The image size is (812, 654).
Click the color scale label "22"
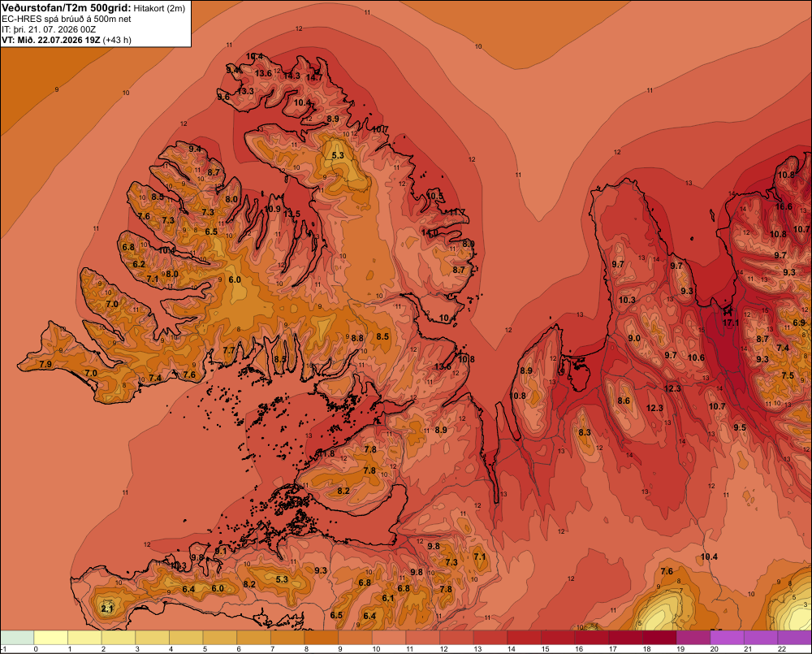tap(782, 649)
